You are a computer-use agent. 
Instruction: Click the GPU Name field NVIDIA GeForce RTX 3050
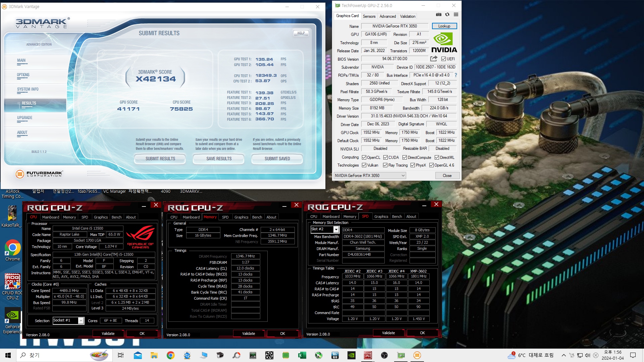(395, 26)
